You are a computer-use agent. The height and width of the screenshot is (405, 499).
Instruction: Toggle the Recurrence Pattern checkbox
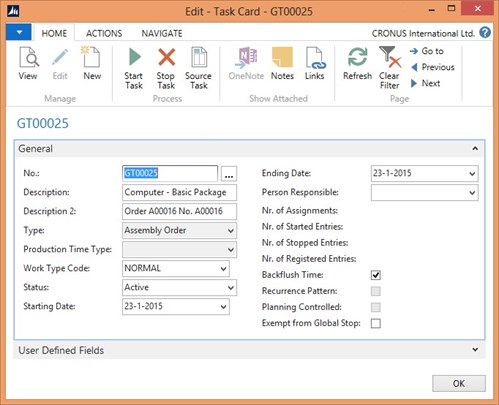coord(376,291)
